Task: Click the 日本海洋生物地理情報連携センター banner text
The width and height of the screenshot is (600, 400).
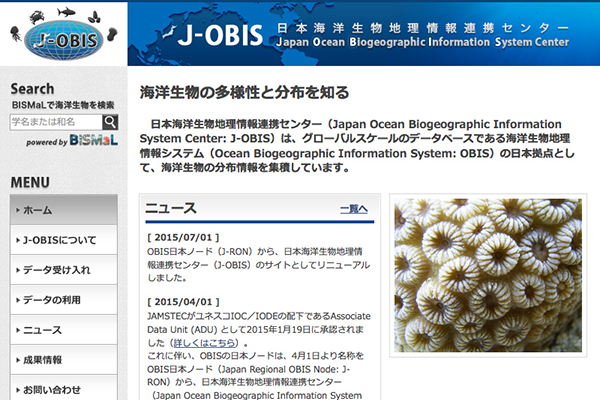Action: (x=422, y=28)
